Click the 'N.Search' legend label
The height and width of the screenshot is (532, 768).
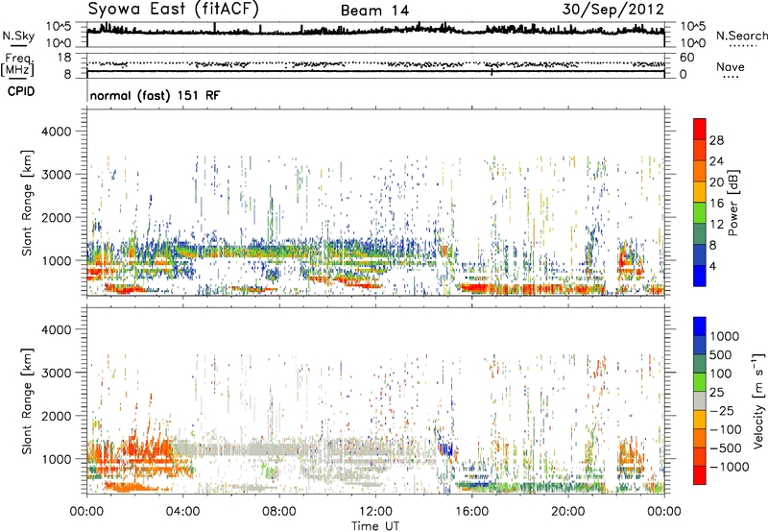[x=741, y=36]
